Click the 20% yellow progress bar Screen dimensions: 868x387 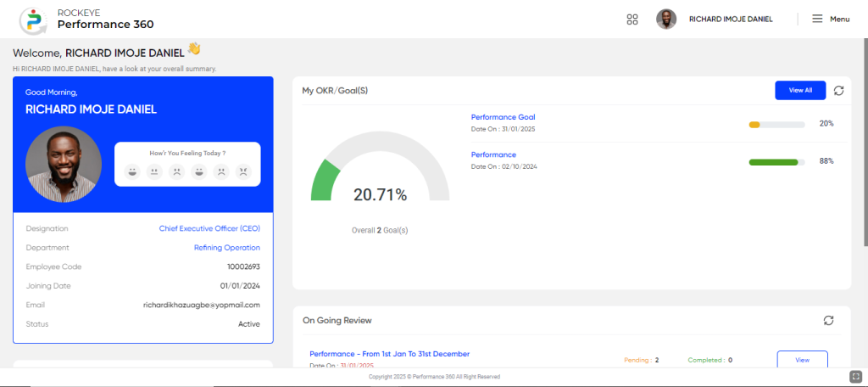[x=776, y=125]
